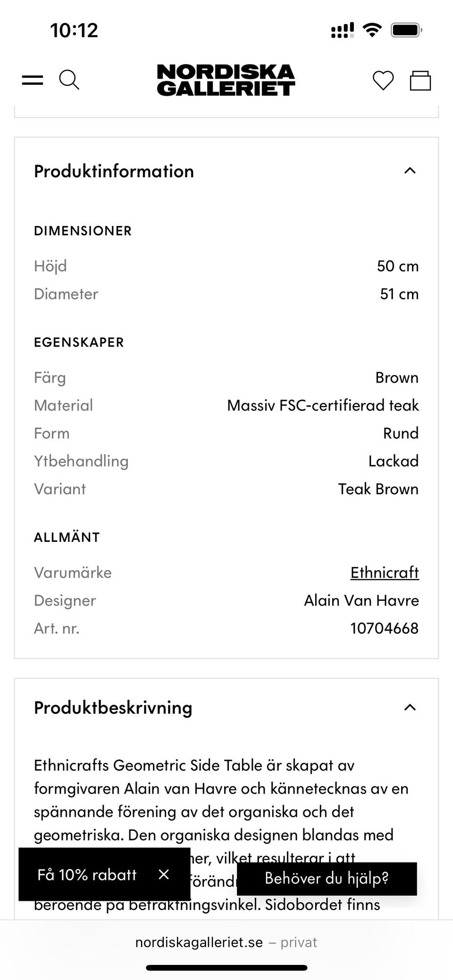Open the hamburger menu
The image size is (453, 980).
pos(33,80)
